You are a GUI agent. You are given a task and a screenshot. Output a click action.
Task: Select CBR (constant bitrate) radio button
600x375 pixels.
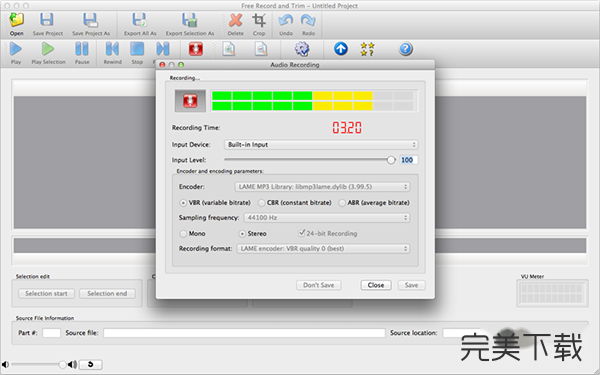click(x=261, y=203)
